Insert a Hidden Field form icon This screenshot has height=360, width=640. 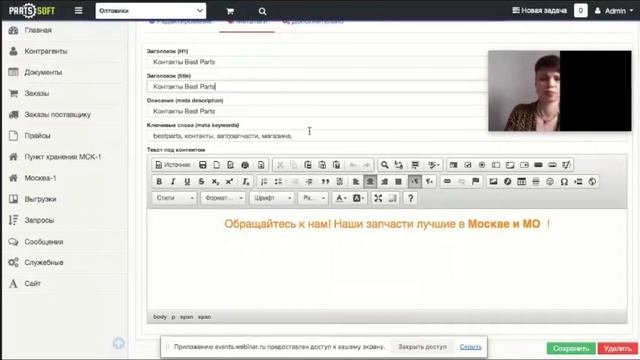566,165
